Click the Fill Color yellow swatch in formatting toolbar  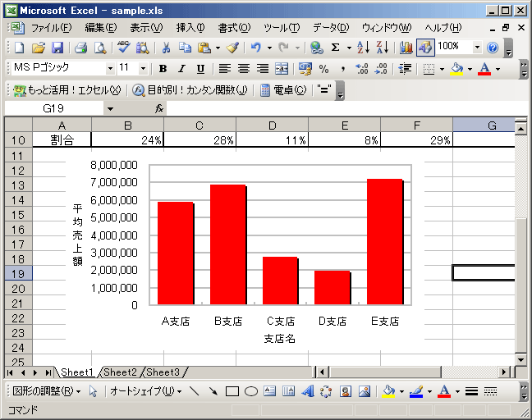pos(456,69)
